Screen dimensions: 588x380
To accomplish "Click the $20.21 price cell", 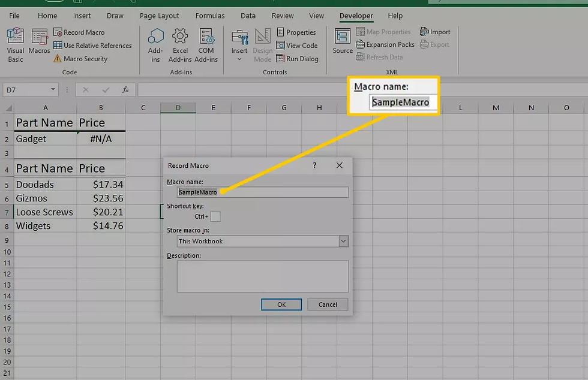I will pyautogui.click(x=101, y=213).
